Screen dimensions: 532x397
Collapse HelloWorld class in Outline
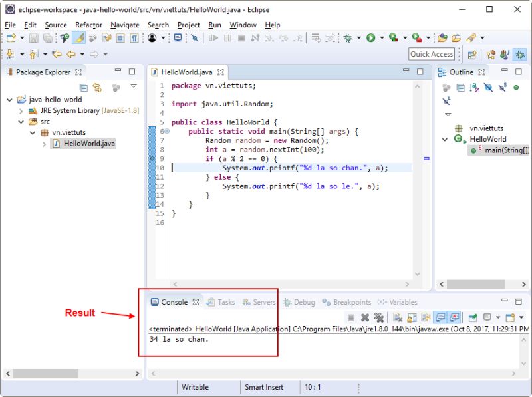click(444, 140)
